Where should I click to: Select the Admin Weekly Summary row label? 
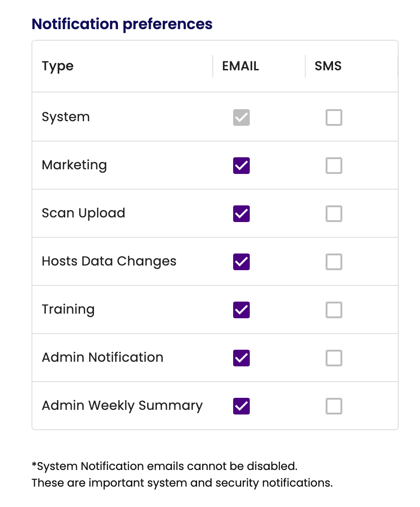tap(122, 406)
